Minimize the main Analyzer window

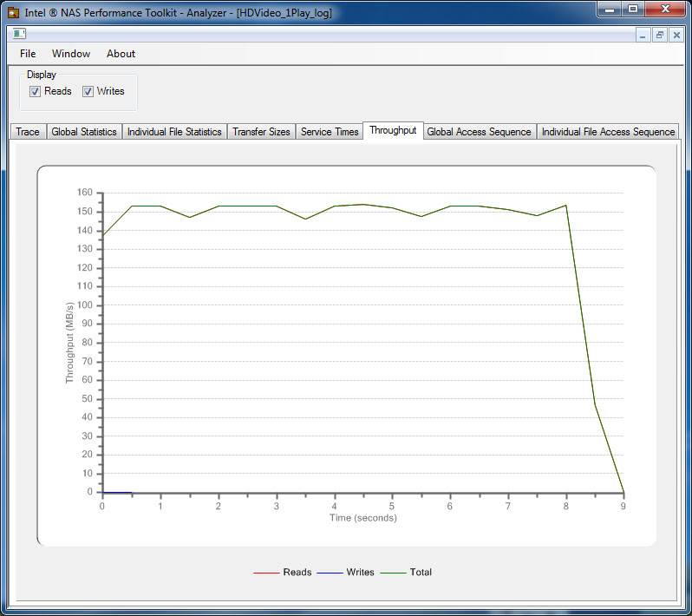[x=610, y=9]
